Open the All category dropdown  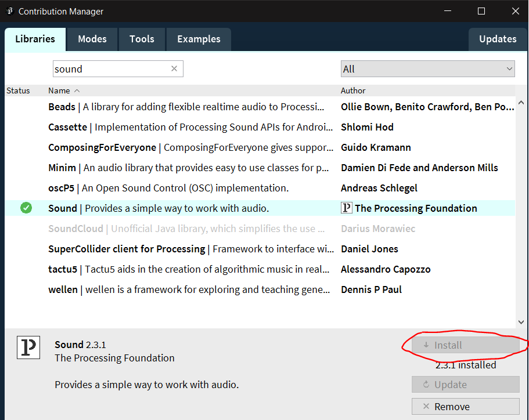(427, 69)
